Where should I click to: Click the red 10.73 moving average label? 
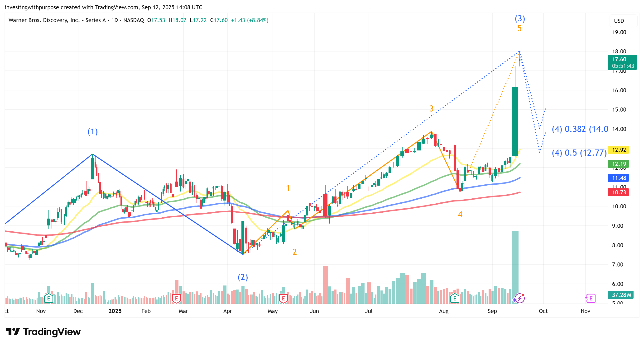[619, 192]
